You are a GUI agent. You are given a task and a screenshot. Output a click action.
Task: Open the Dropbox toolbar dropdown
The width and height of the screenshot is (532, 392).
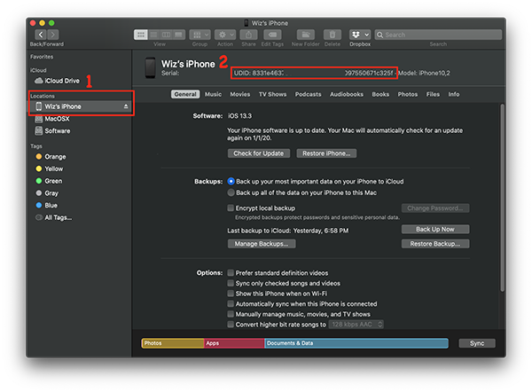360,35
